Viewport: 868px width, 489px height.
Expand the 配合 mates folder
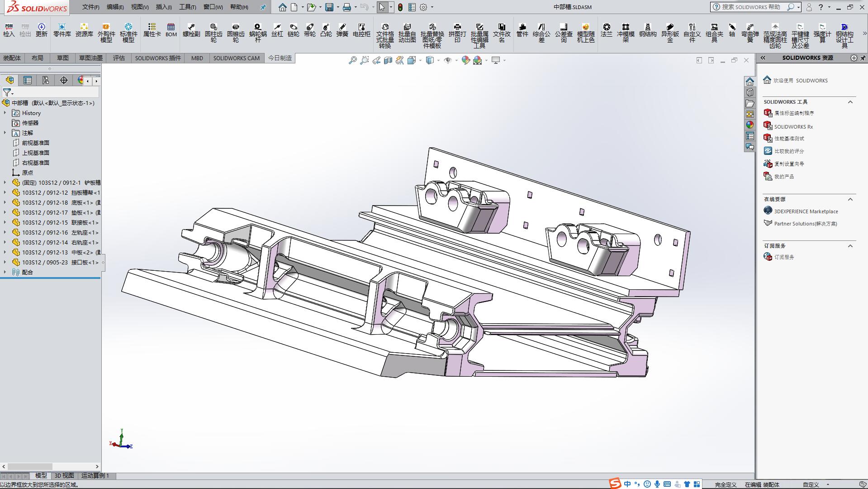tap(5, 272)
